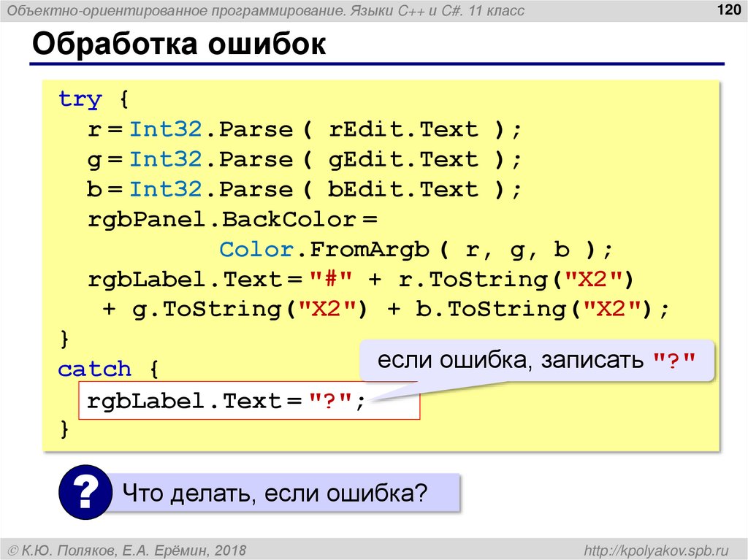Viewport: 748px width, 560px height.
Task: Click the line 'g = Int32.Parse ( gEdit.Text );'
Action: coord(305,159)
